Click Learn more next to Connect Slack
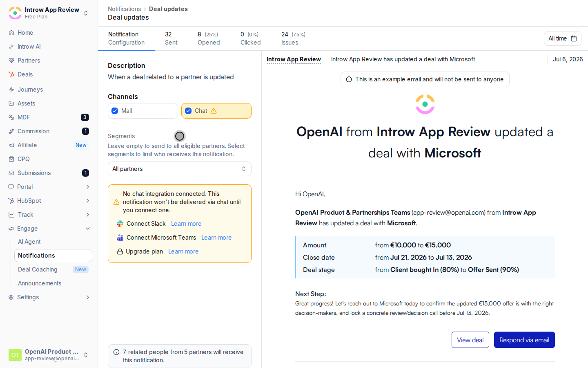This screenshot has height=368, width=588. click(186, 224)
